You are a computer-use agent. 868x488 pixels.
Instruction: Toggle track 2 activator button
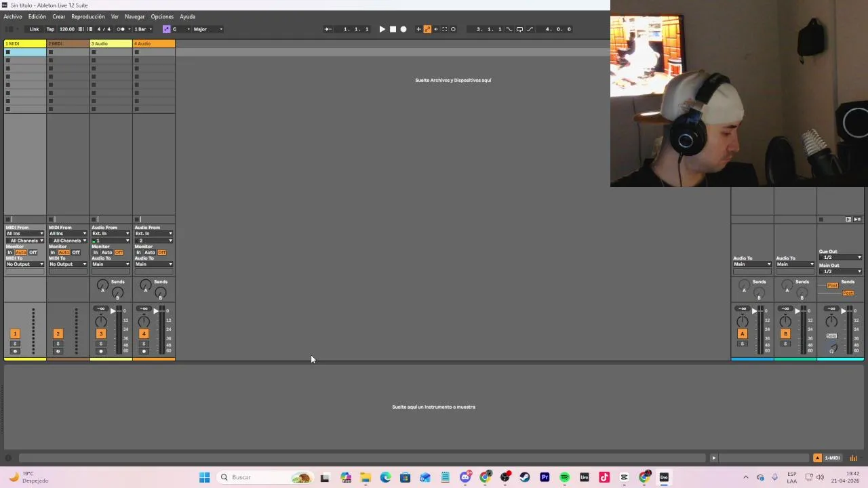coord(58,333)
